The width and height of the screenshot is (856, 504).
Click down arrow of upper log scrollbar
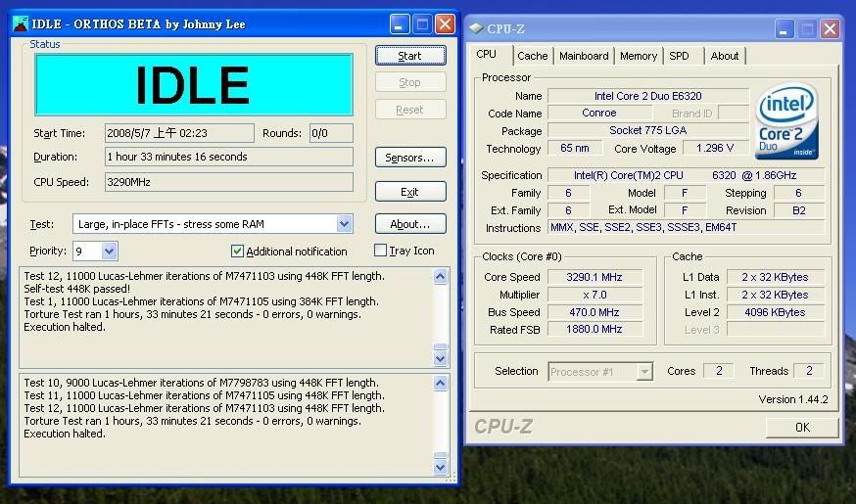440,359
